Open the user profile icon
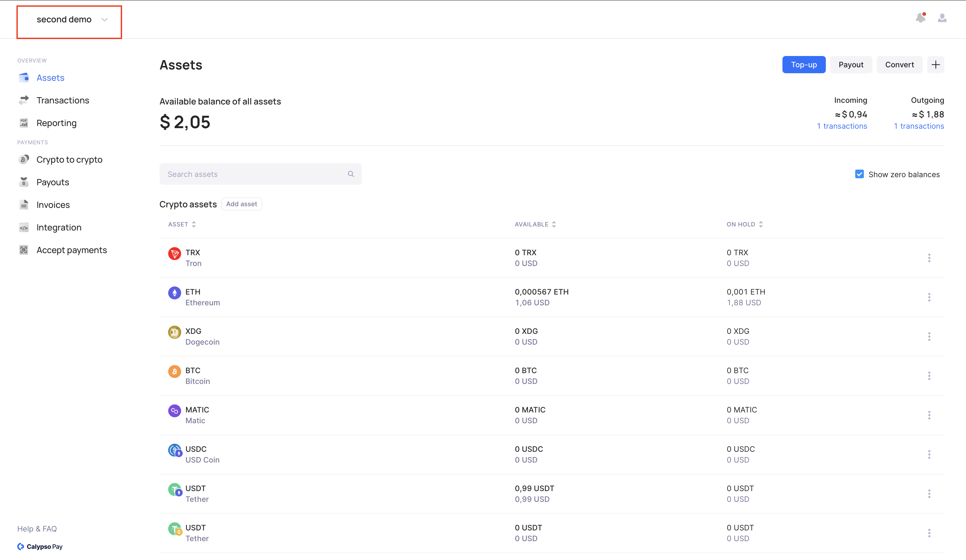The width and height of the screenshot is (966, 560). [942, 18]
